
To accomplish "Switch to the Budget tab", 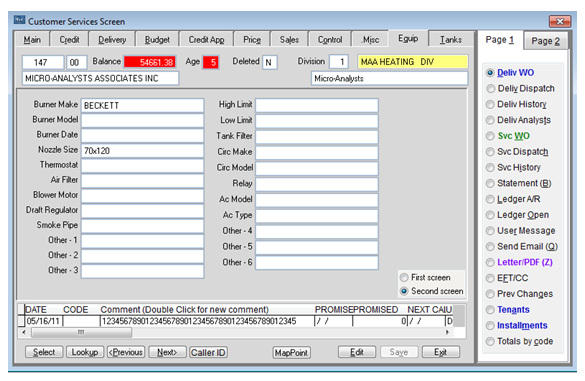I will 157,40.
